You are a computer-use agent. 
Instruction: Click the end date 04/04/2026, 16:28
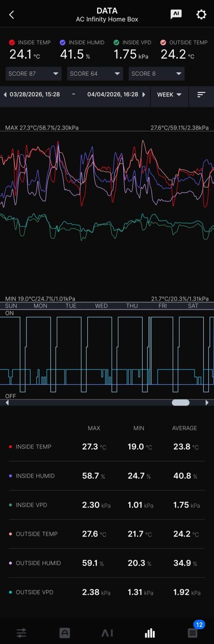click(x=113, y=94)
